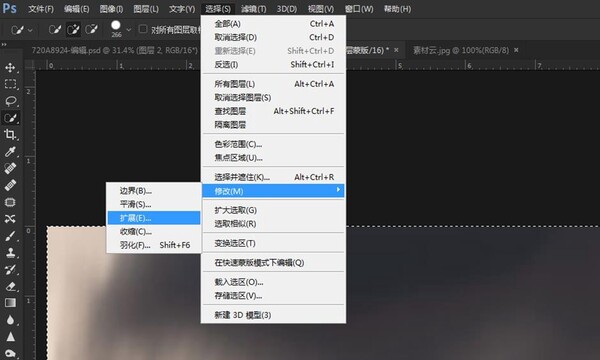This screenshot has width=600, height=360.
Task: Select the Brush tool
Action: point(10,236)
